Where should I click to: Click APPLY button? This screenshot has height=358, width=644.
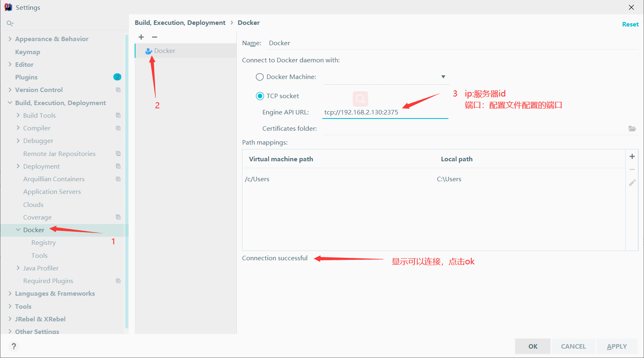pyautogui.click(x=617, y=346)
